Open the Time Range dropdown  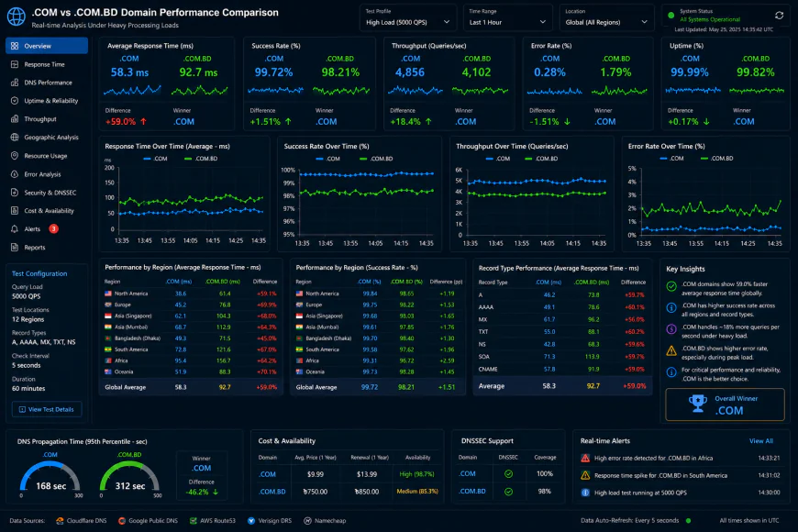507,17
